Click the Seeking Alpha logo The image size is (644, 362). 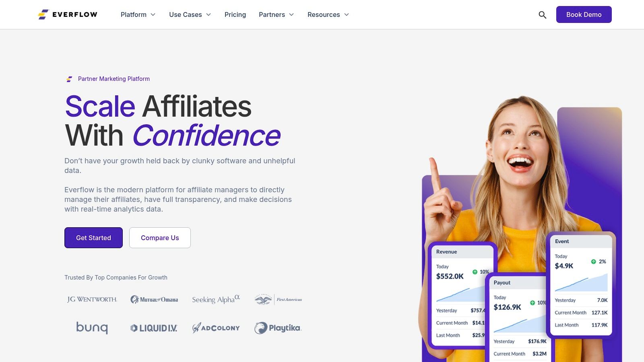click(216, 299)
